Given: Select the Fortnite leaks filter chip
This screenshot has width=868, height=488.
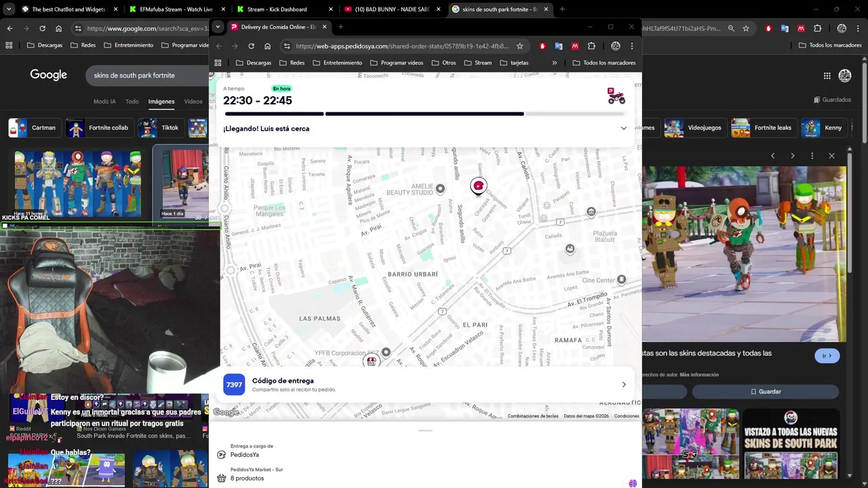Looking at the screenshot, I should [x=764, y=128].
